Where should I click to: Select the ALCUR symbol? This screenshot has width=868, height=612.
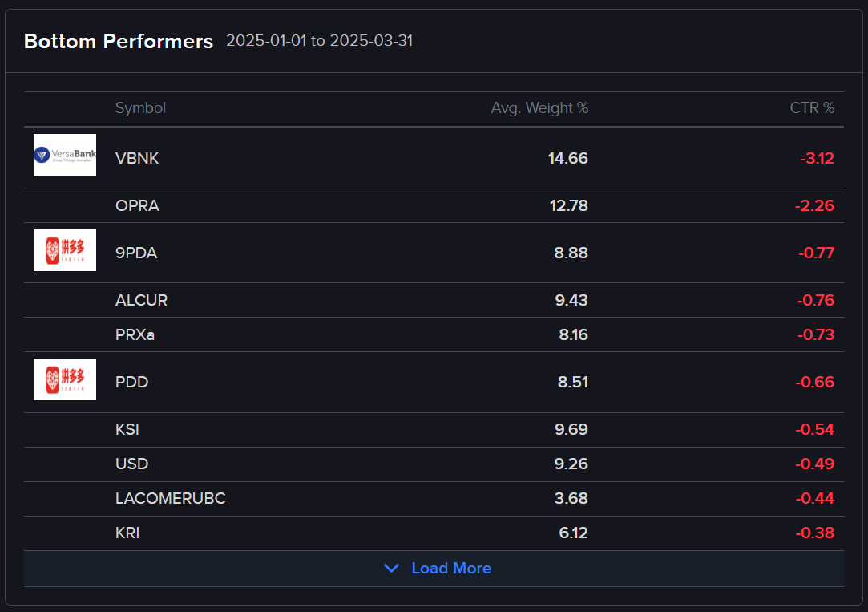tap(141, 300)
